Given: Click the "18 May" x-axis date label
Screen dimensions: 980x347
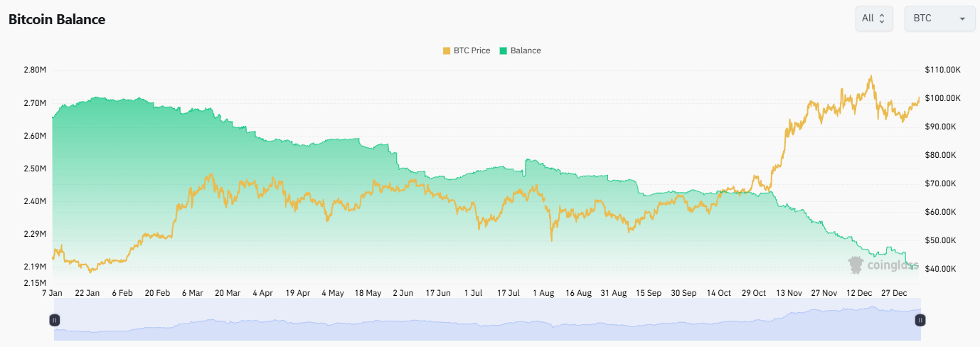Looking at the screenshot, I should (x=368, y=293).
